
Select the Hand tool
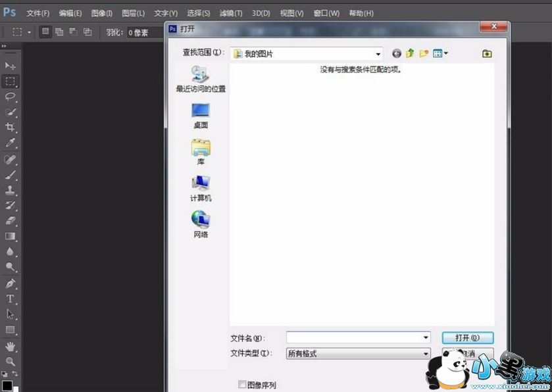point(10,346)
